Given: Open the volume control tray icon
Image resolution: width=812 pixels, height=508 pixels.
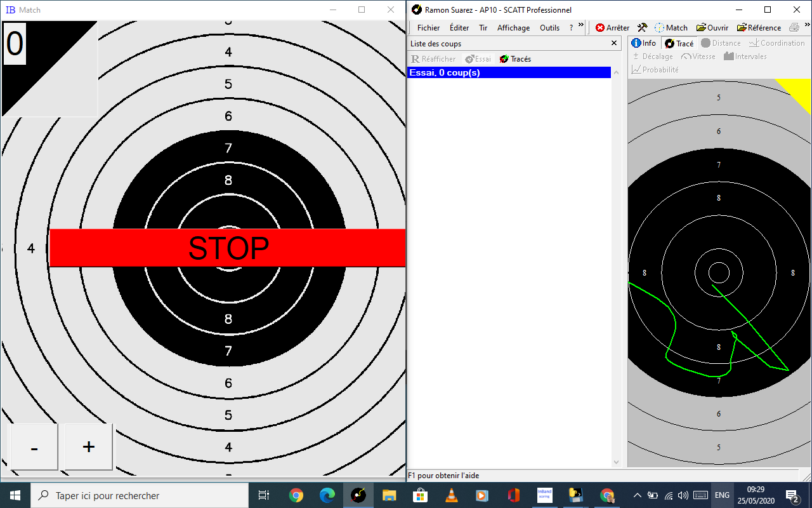Looking at the screenshot, I should (x=683, y=495).
